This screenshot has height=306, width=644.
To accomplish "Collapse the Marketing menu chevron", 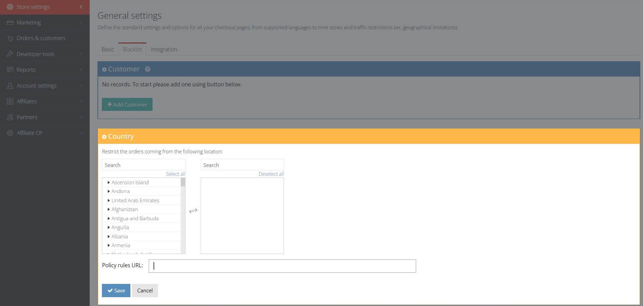I will click(81, 22).
